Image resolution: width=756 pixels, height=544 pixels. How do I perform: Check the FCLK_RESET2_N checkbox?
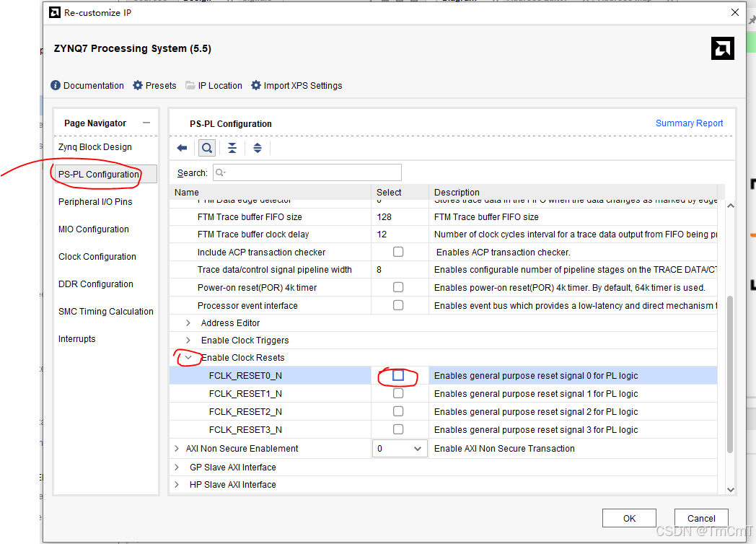pos(398,411)
